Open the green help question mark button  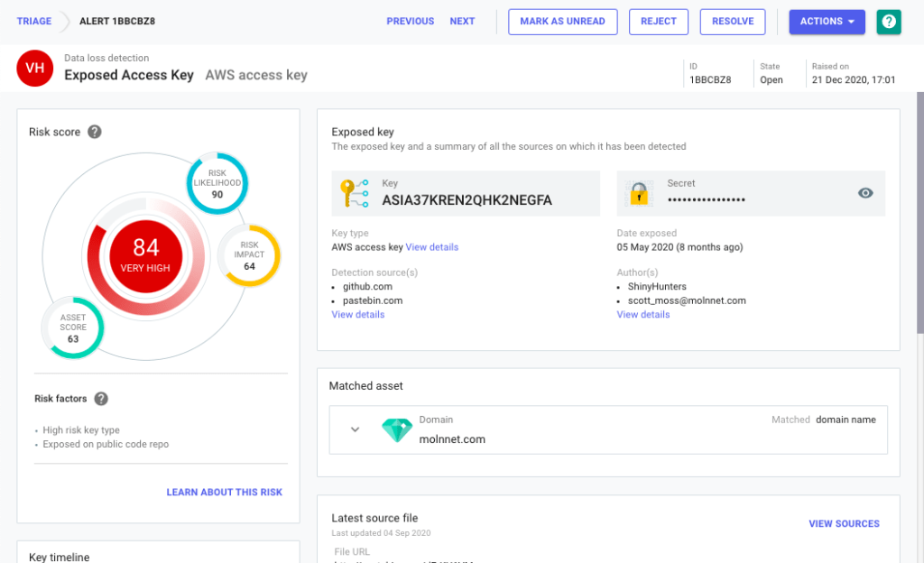[x=889, y=22]
